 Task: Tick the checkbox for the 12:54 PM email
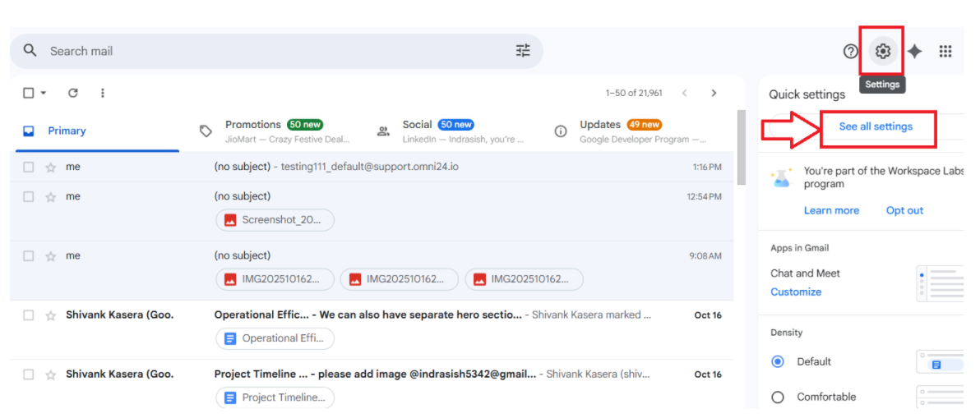coord(28,196)
